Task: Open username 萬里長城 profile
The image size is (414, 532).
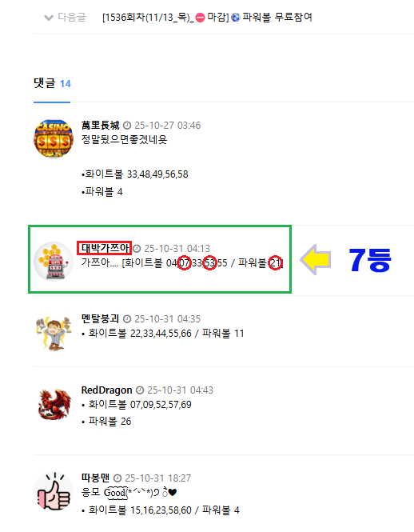Action: pos(101,125)
